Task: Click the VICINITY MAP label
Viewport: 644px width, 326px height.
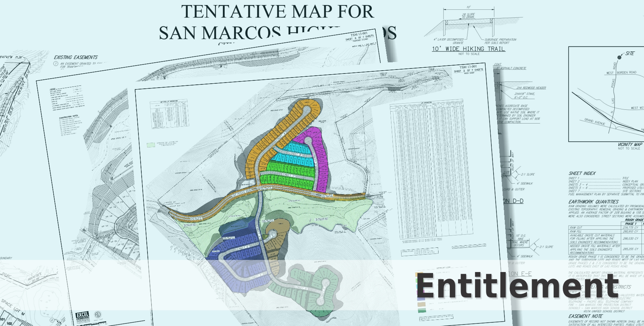Action: coord(630,144)
